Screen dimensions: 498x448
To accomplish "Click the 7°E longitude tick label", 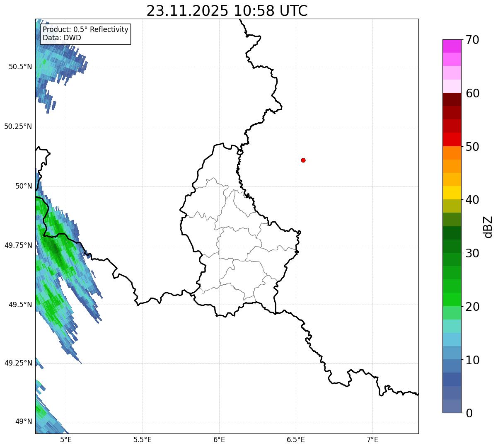I will [x=372, y=440].
